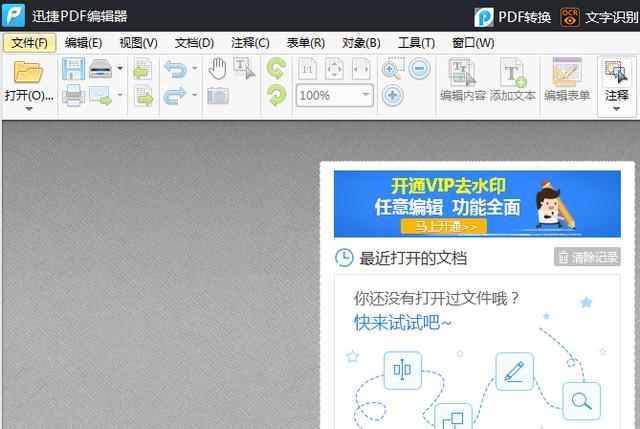Image resolution: width=640 pixels, height=429 pixels.
Task: Click the Undo arrow icon
Action: pyautogui.click(x=174, y=69)
